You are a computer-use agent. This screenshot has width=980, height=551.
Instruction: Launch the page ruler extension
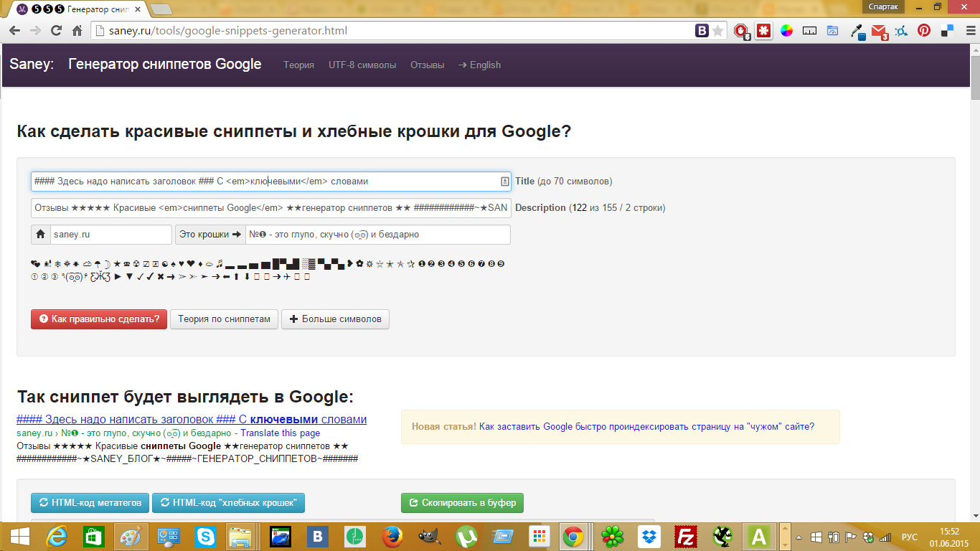click(810, 31)
